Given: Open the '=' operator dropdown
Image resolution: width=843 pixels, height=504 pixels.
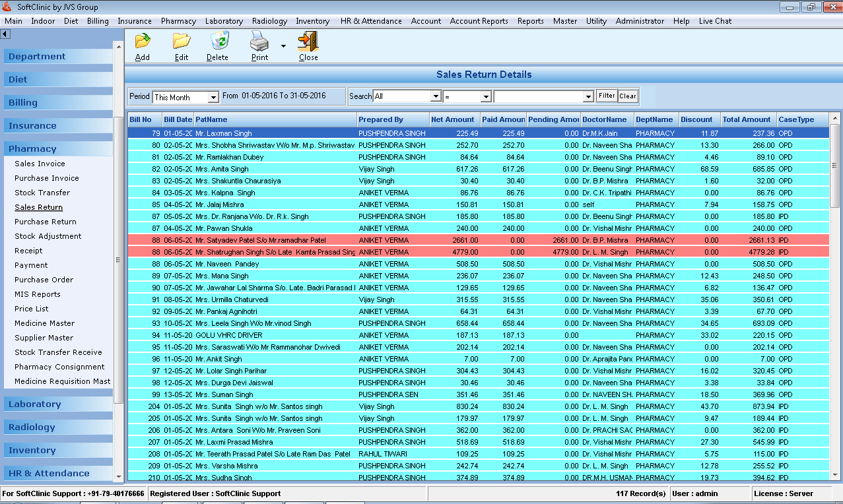Looking at the screenshot, I should click(486, 96).
